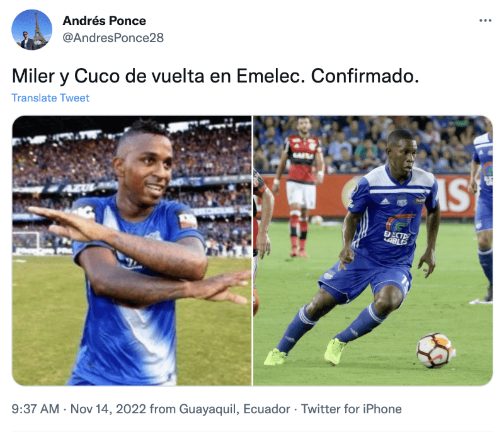Open the three-dot more options menu
Viewport: 504px width, 432px height.
pyautogui.click(x=485, y=21)
